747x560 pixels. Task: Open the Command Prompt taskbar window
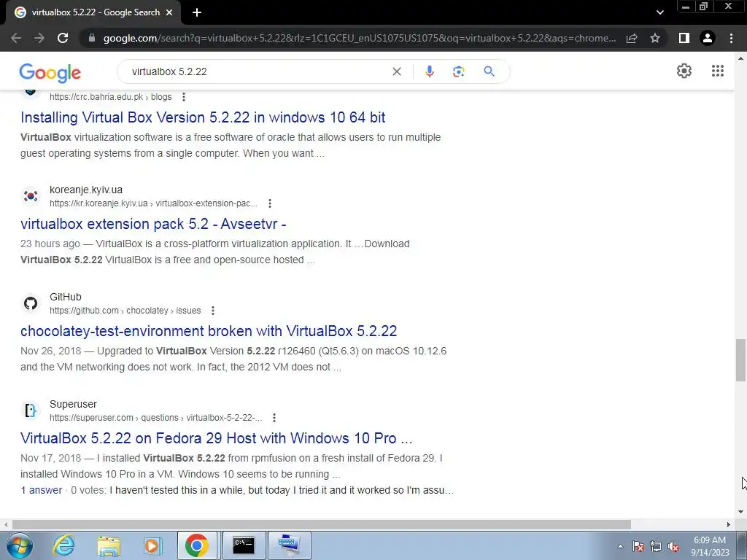[x=244, y=545]
